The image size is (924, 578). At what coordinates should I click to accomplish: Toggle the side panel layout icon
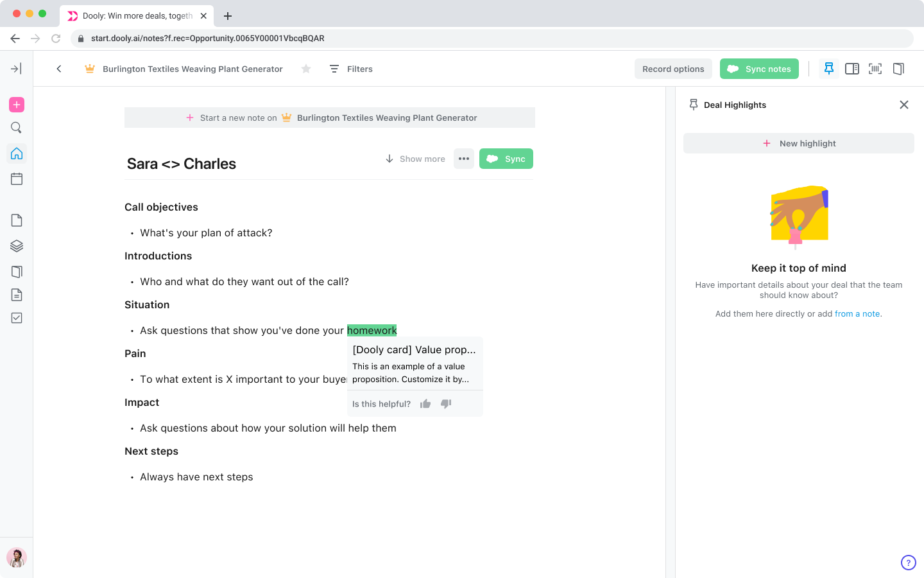tap(852, 69)
